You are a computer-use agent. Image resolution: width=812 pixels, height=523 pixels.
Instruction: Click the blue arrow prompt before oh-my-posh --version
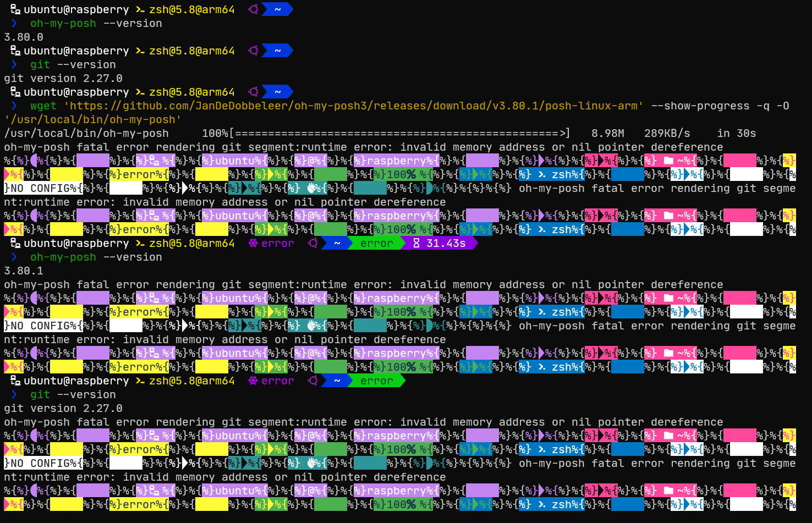(x=13, y=23)
